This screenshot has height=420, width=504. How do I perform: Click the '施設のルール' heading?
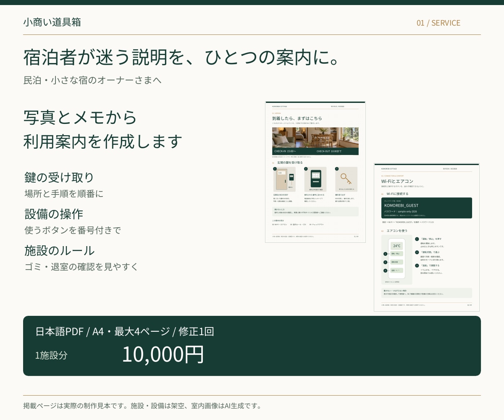tap(59, 250)
